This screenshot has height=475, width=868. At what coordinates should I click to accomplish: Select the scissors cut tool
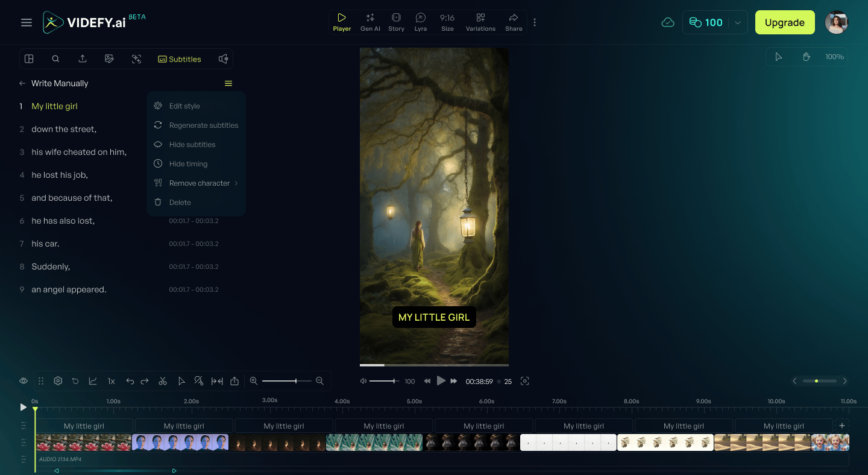(163, 381)
